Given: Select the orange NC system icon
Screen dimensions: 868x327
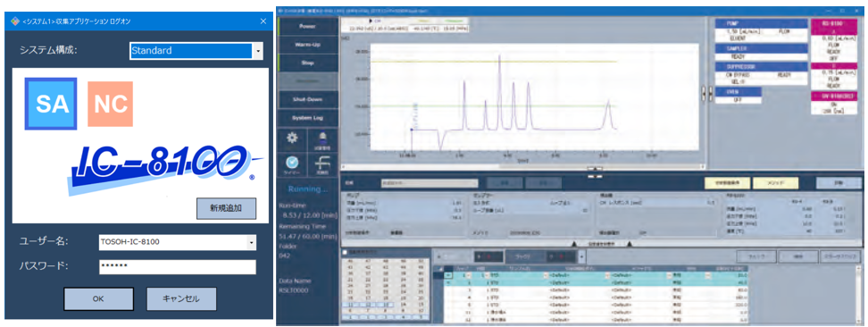Looking at the screenshot, I should (110, 104).
